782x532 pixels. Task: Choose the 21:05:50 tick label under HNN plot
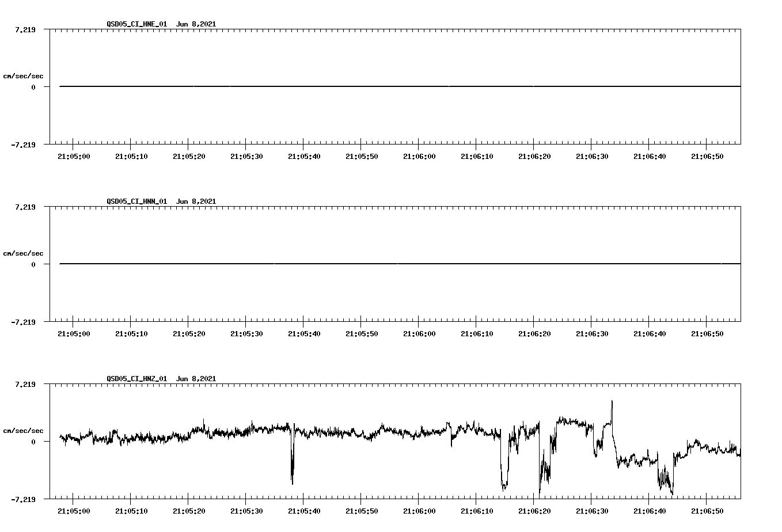[x=362, y=333]
